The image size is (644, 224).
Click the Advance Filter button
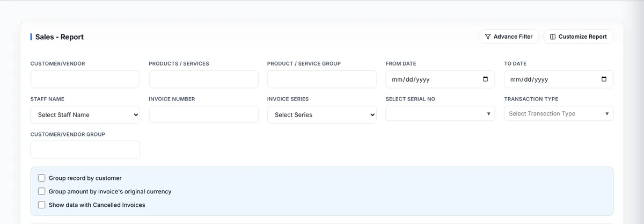[509, 37]
